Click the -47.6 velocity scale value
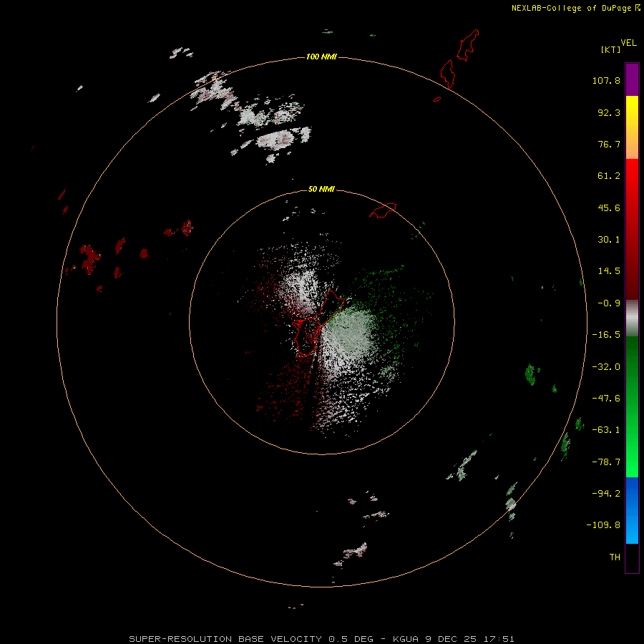The width and height of the screenshot is (644, 644). [x=606, y=399]
